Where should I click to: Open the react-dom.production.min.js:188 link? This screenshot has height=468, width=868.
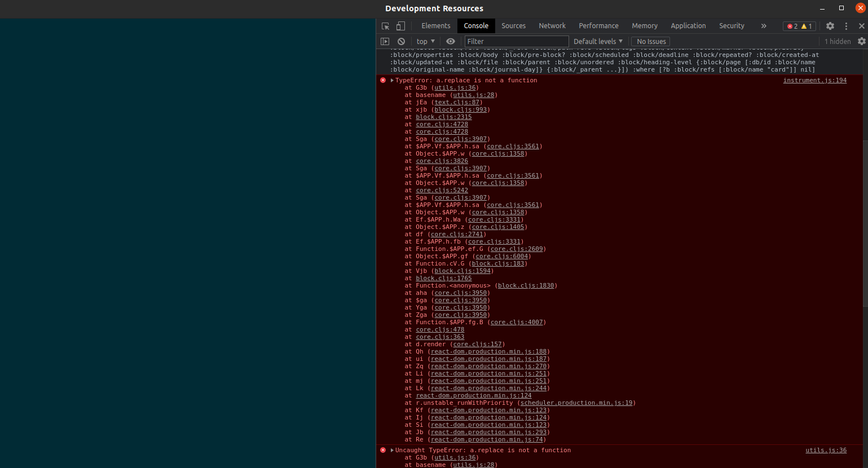click(488, 352)
